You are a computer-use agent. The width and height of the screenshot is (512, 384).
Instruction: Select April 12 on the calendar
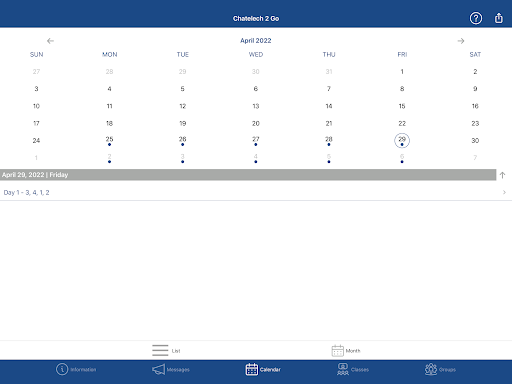[182, 106]
